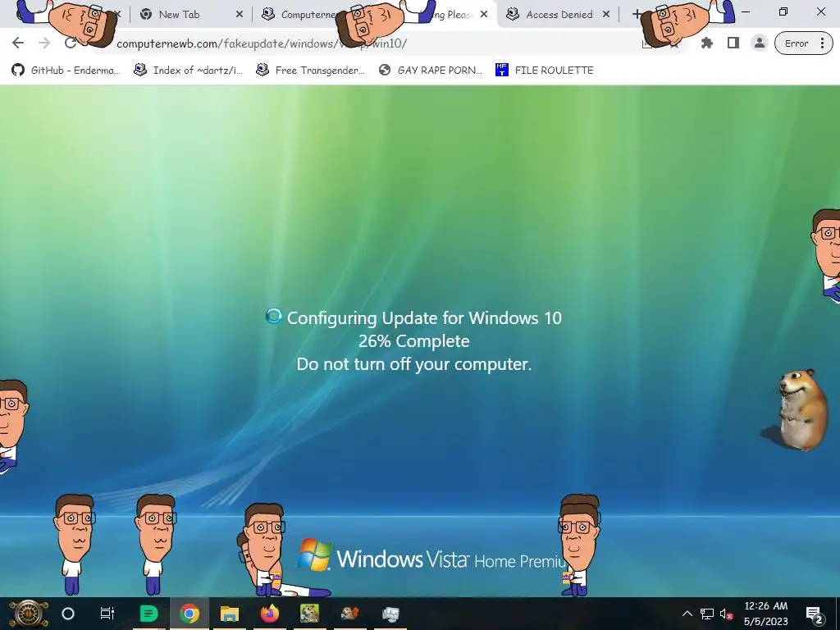This screenshot has width=840, height=630.
Task: Open the notification center with 2 alerts
Action: click(x=815, y=614)
